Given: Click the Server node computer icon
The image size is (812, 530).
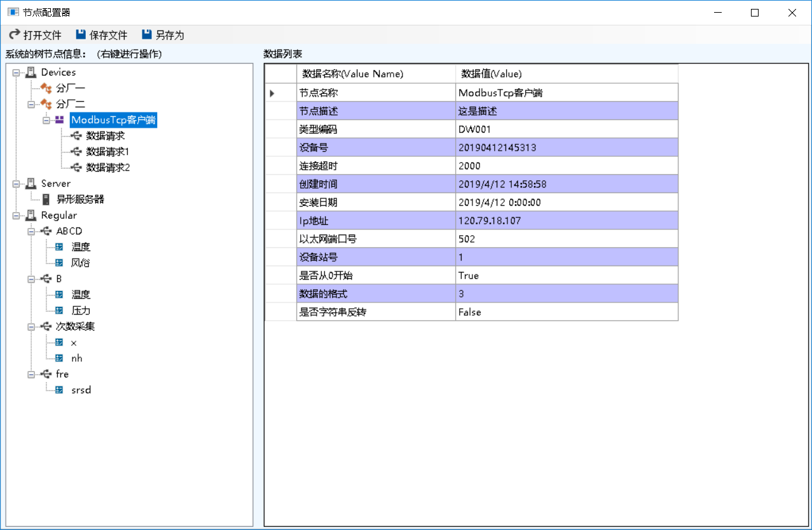Looking at the screenshot, I should click(x=31, y=184).
